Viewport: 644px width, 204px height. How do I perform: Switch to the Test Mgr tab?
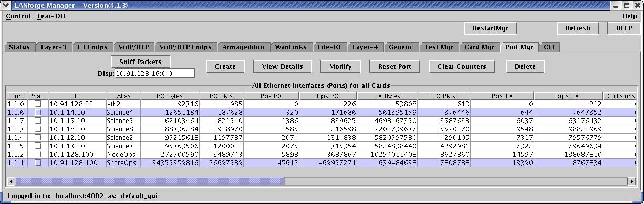coord(439,47)
